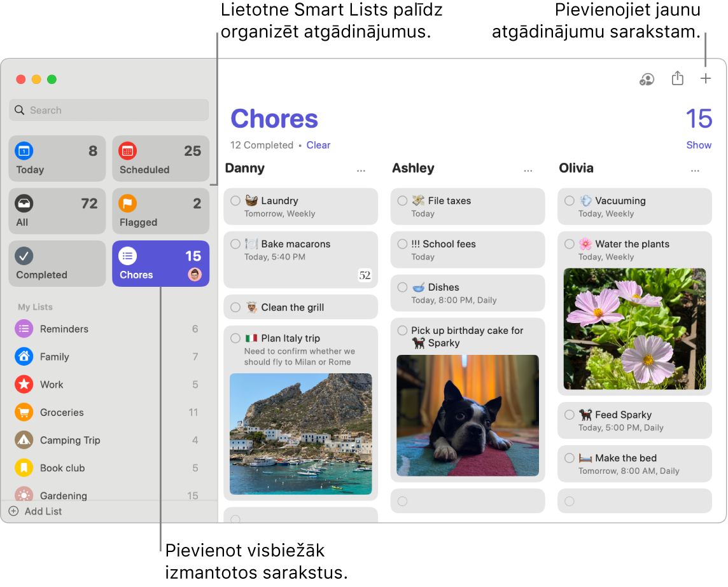The height and width of the screenshot is (587, 728).
Task: Open Olivia's column options menu
Action: tap(695, 170)
